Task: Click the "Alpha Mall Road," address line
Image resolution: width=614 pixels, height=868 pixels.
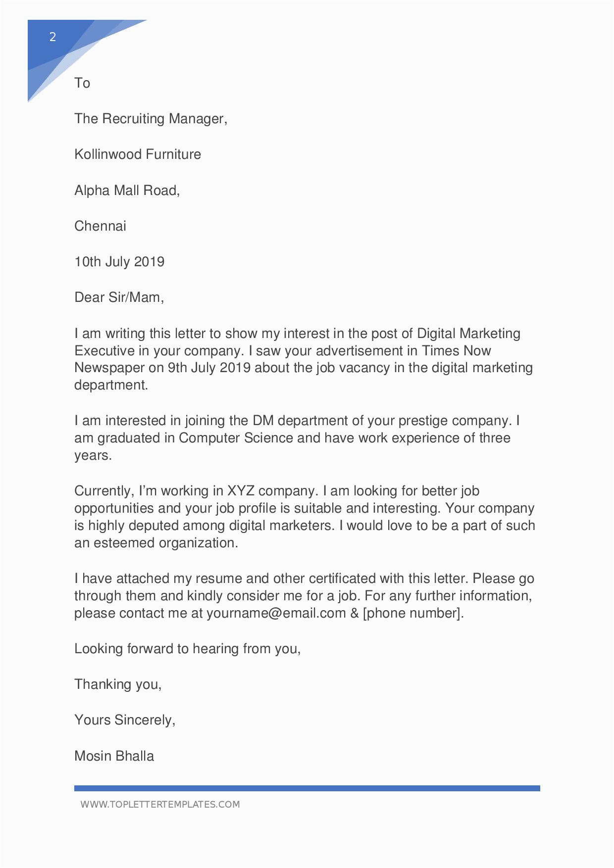Action: coord(127,190)
